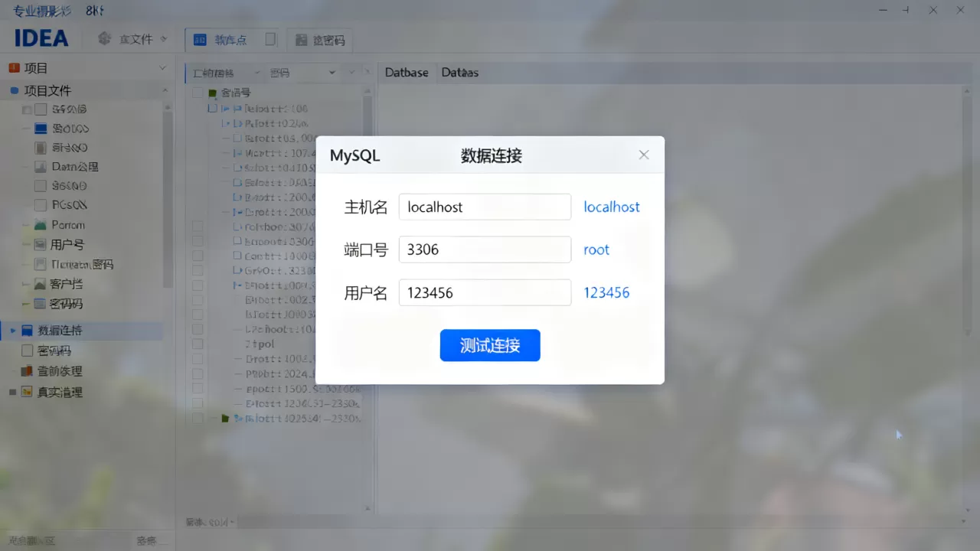The image size is (980, 551).
Task: Select the 用户号 tree item
Action: pos(67,245)
